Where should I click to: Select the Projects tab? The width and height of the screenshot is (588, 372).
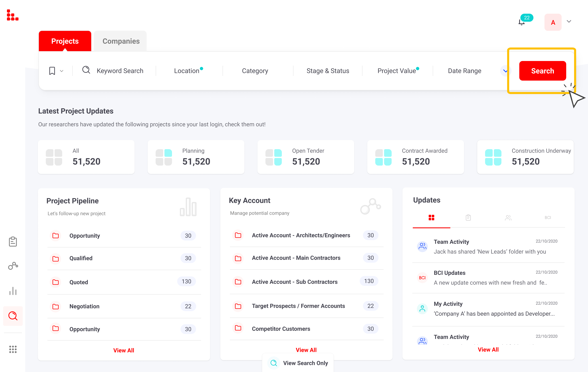coord(65,41)
